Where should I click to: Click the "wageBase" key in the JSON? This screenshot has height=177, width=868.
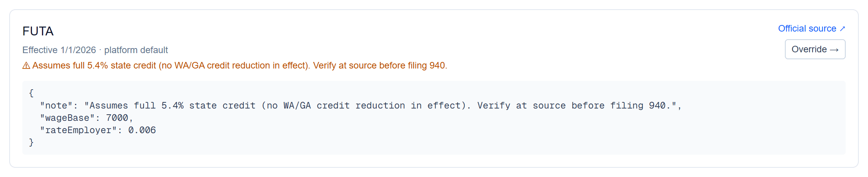67,118
